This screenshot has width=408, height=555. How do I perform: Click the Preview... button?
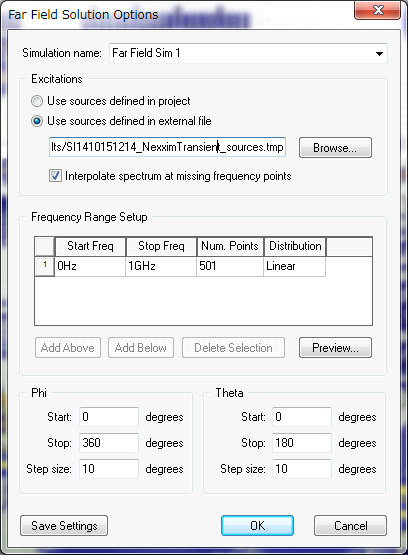click(335, 348)
